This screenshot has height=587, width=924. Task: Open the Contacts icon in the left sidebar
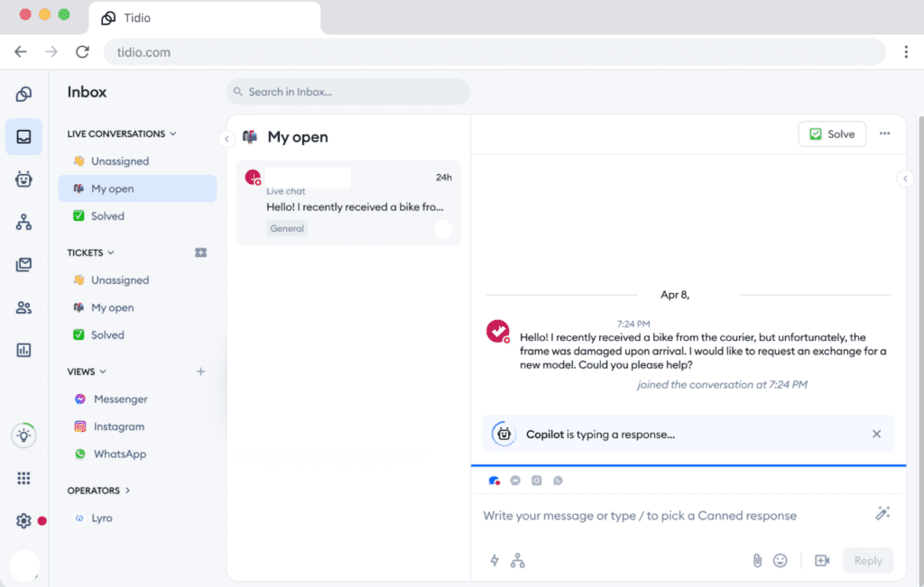point(23,307)
